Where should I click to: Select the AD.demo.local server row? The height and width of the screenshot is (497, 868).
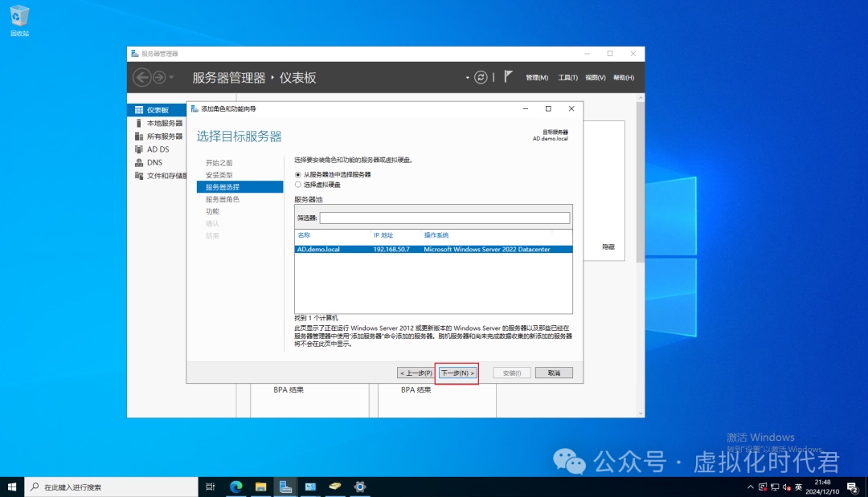[433, 250]
